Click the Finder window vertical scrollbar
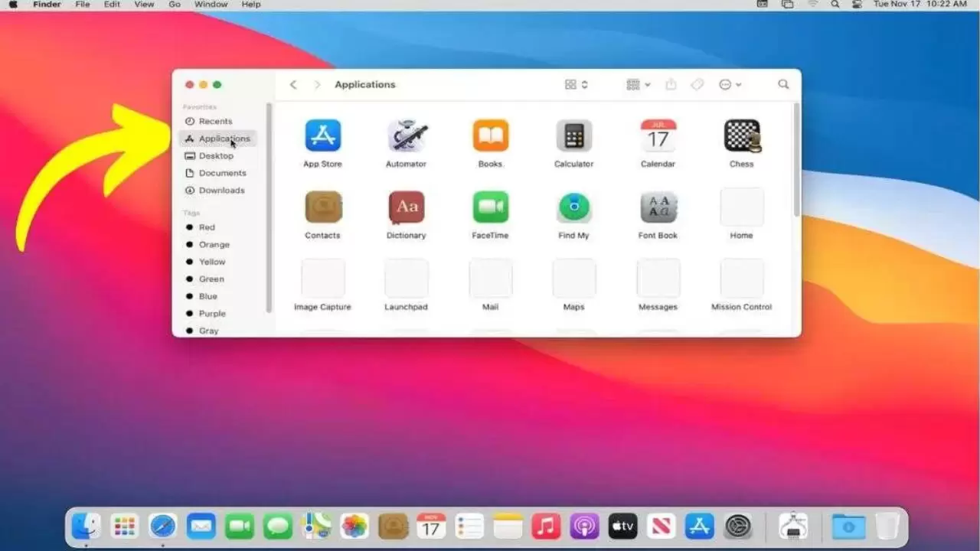The image size is (980, 551). (x=796, y=159)
